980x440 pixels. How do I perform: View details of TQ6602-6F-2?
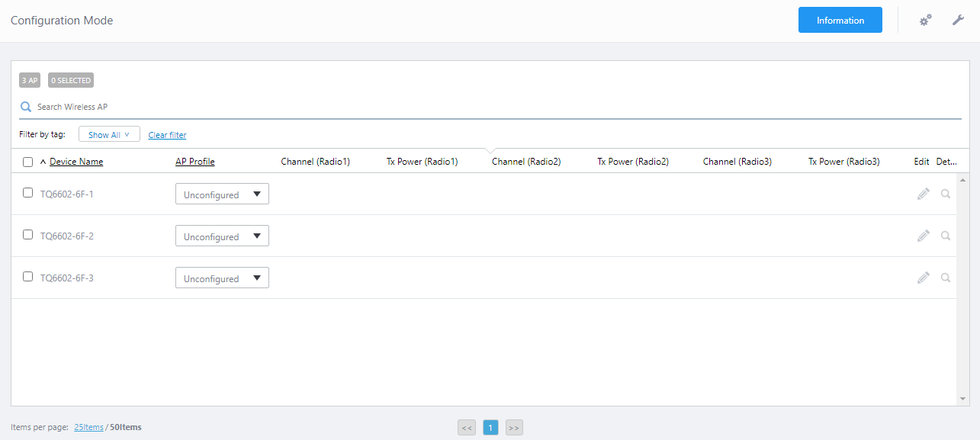tap(946, 236)
